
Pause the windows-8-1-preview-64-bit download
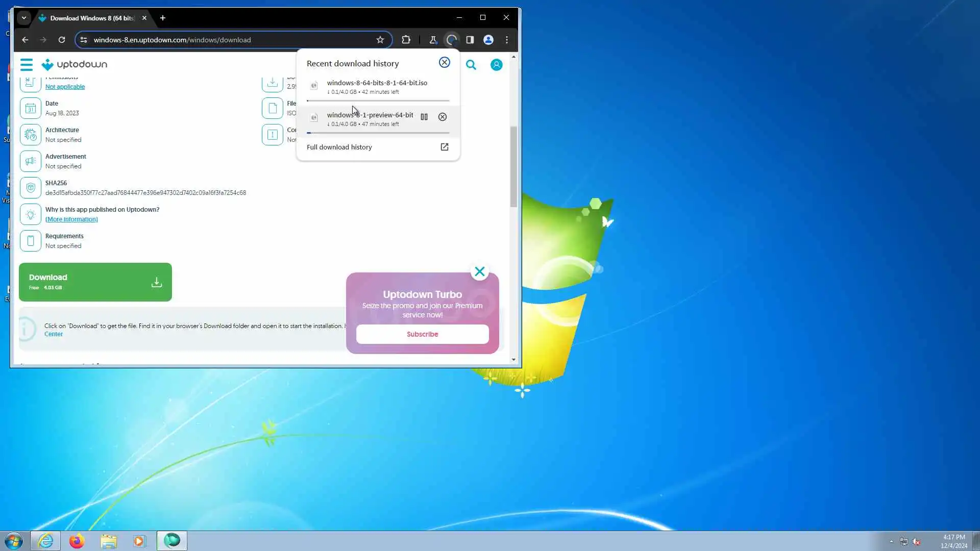pos(424,117)
